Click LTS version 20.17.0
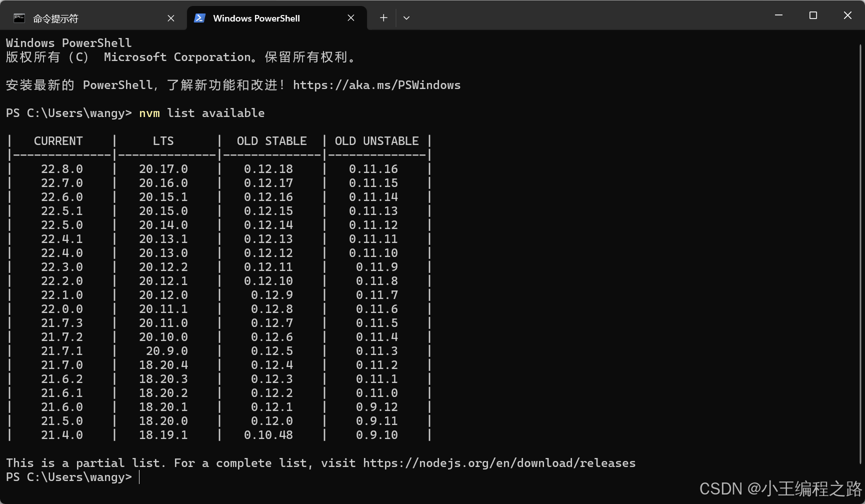Image resolution: width=865 pixels, height=504 pixels. click(163, 169)
